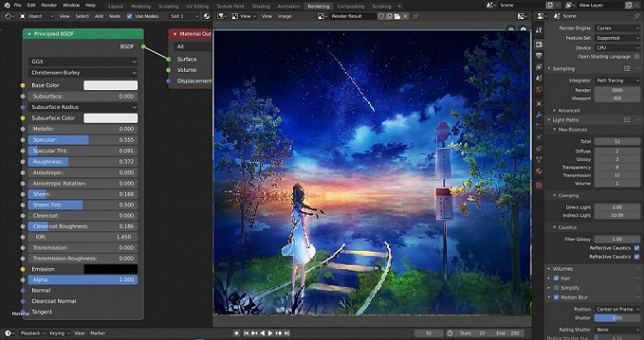Image resolution: width=644 pixels, height=340 pixels.
Task: Open the Object Constraints properties icon
Action: point(539,149)
